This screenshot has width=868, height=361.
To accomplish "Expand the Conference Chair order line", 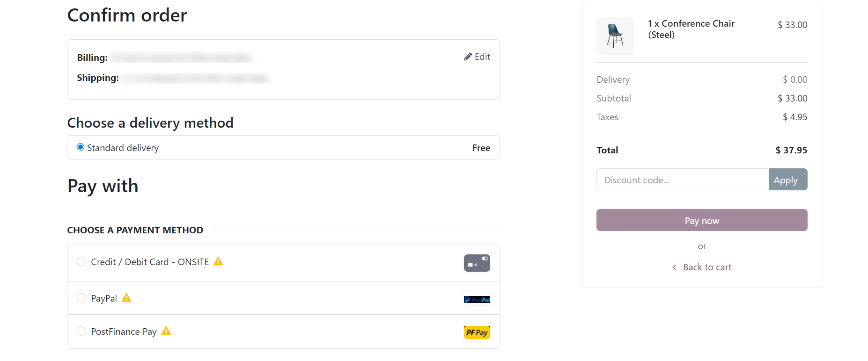I will click(691, 29).
